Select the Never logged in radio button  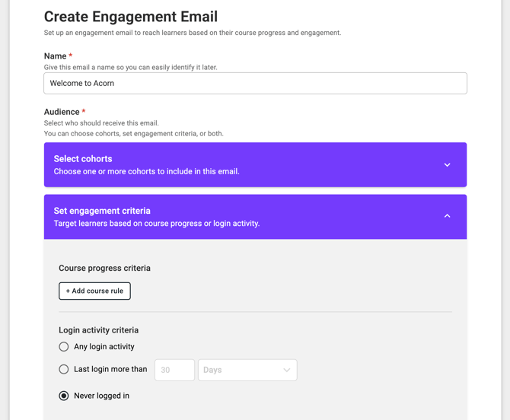click(x=64, y=396)
